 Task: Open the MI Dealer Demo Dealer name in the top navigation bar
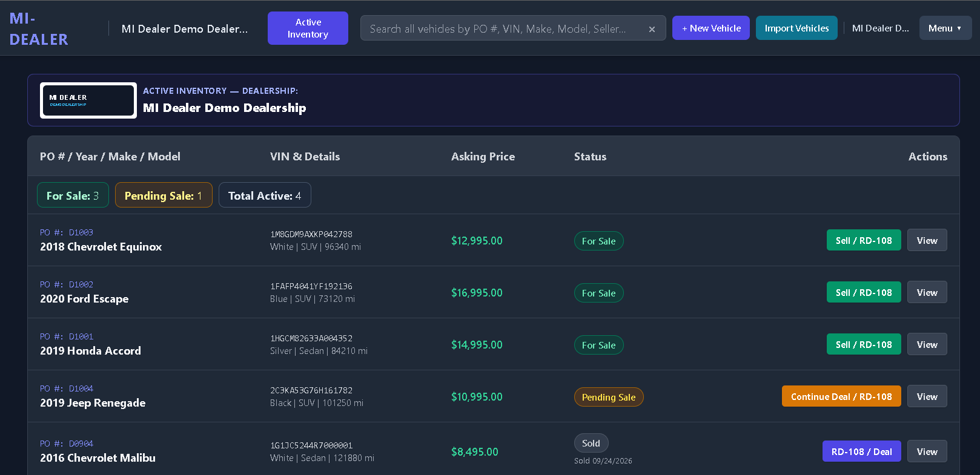pos(185,28)
